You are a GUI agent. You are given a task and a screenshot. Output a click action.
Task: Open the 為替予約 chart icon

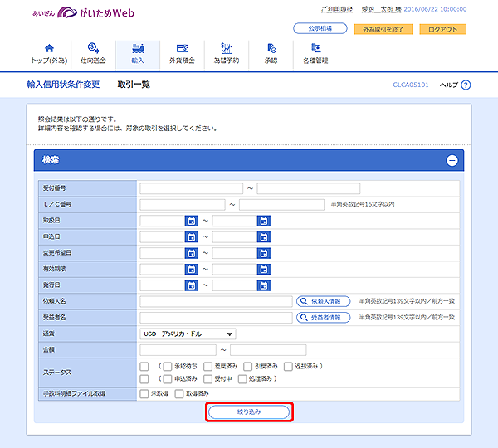click(227, 48)
